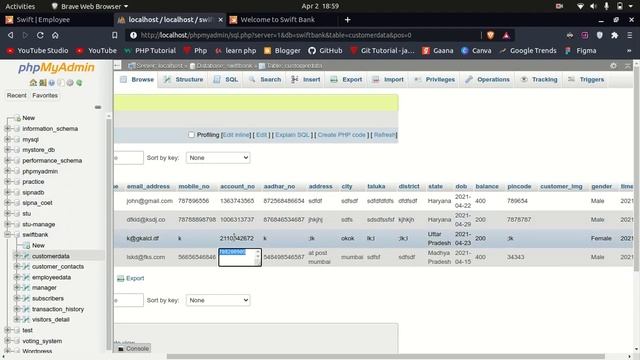Click Edit inline link
The width and height of the screenshot is (640, 360).
[236, 135]
